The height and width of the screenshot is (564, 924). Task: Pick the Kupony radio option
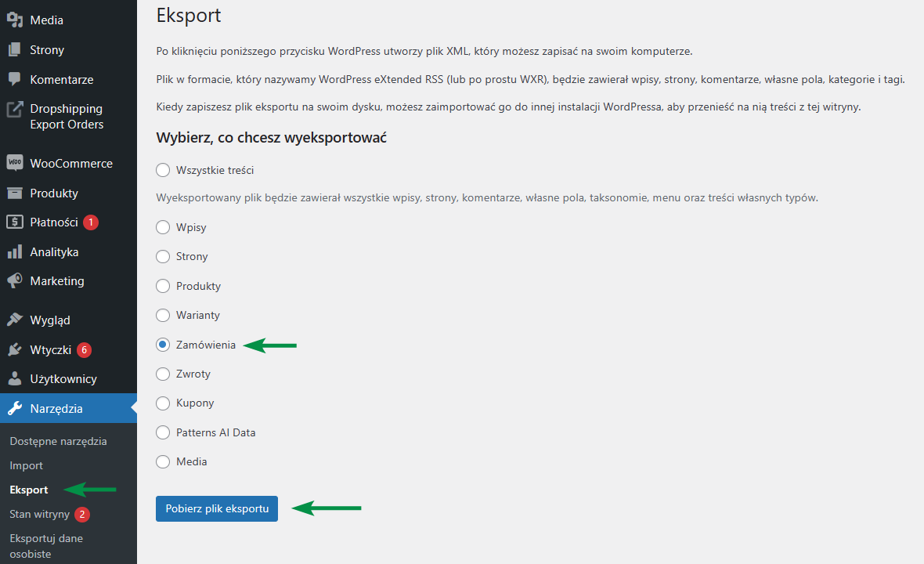click(163, 403)
